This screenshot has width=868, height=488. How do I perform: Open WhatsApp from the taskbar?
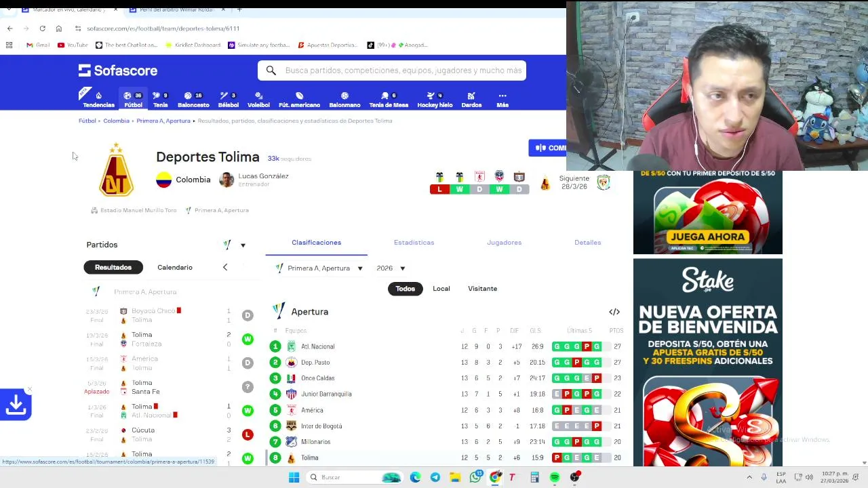tap(475, 477)
